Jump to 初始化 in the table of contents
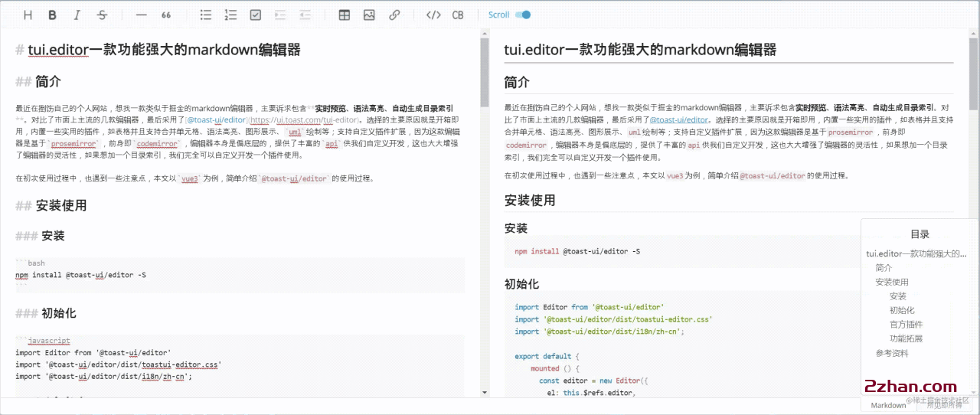Viewport: 980px width, 415px height. pos(902,310)
